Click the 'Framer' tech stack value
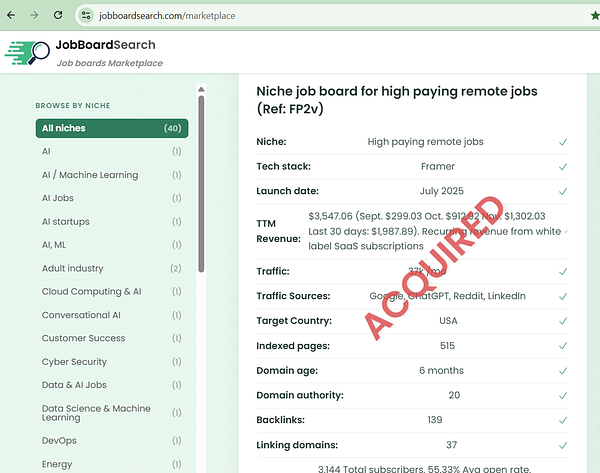This screenshot has height=473, width=600. (438, 166)
